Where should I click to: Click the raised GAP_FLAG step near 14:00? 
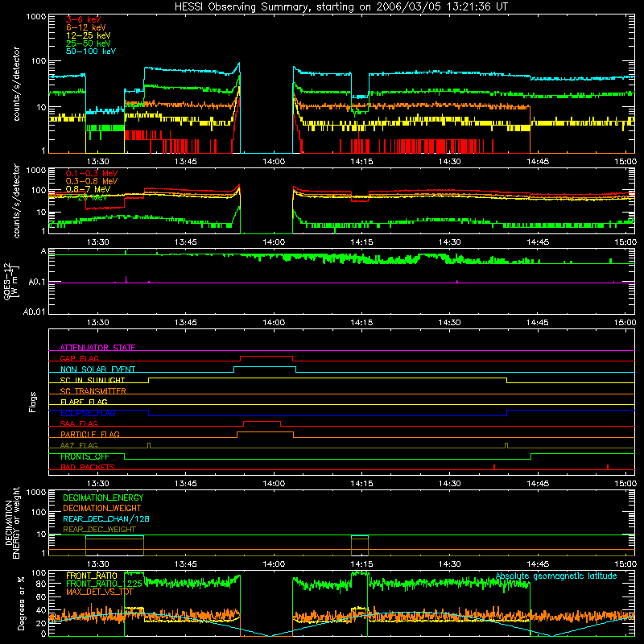click(266, 357)
